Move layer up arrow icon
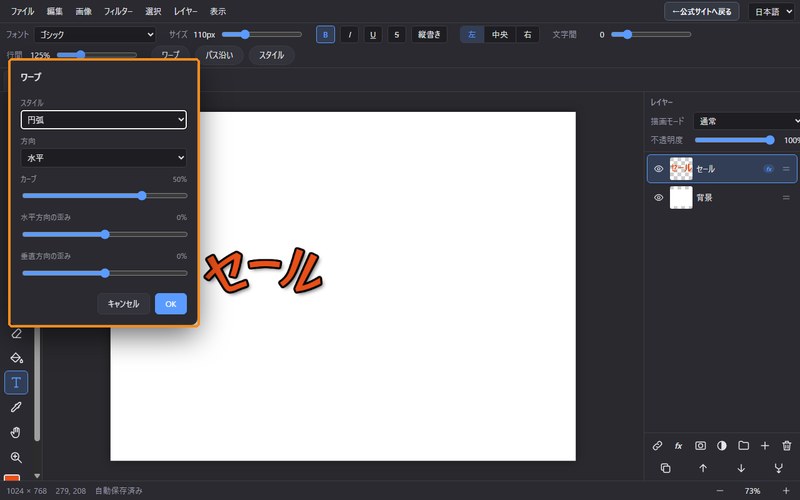The image size is (800, 500). click(703, 468)
